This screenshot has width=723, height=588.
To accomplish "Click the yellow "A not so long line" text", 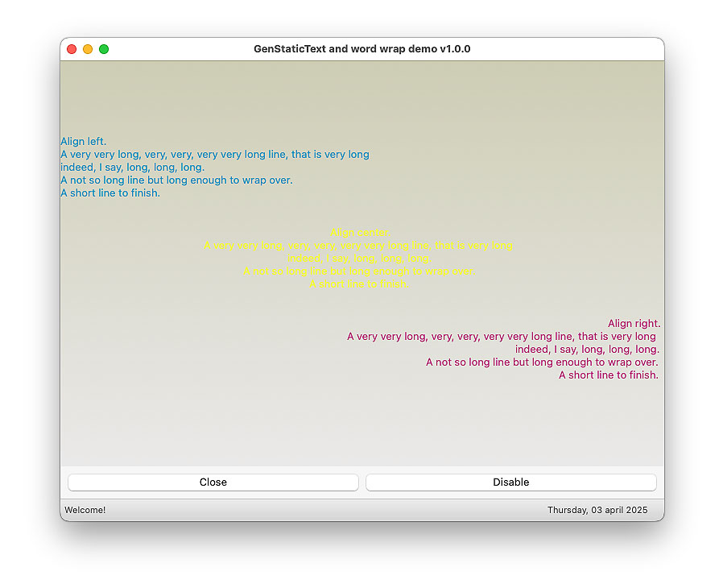I will (359, 271).
